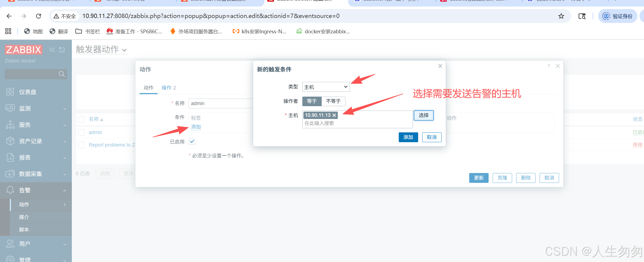Image resolution: width=644 pixels, height=262 pixels.
Task: Uncheck the 已启用 enabled checkbox
Action: point(192,141)
